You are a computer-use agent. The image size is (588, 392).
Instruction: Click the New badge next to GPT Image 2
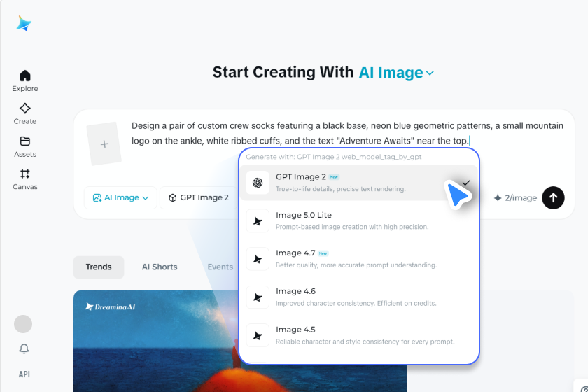(334, 176)
